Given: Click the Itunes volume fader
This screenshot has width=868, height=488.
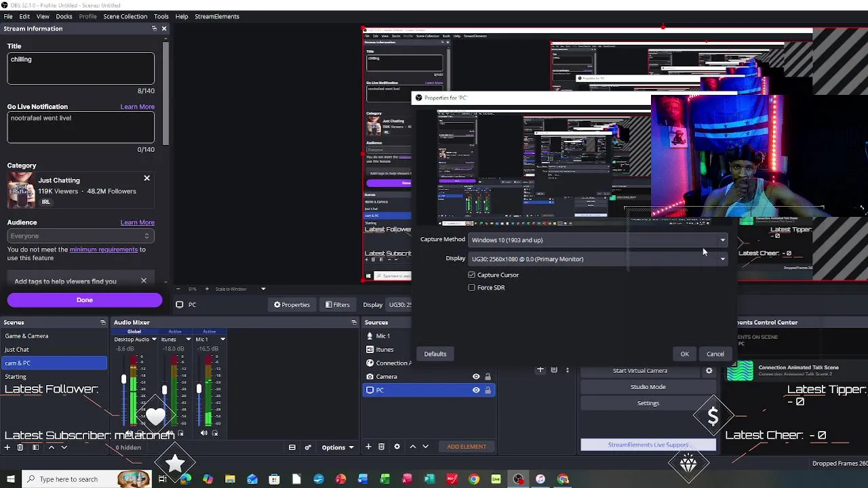Looking at the screenshot, I should 164,390.
